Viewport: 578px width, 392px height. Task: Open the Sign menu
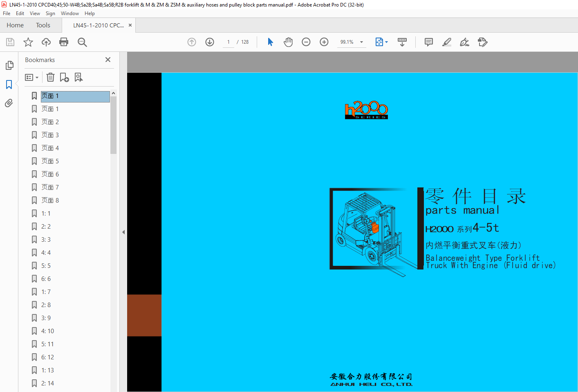(x=50, y=13)
